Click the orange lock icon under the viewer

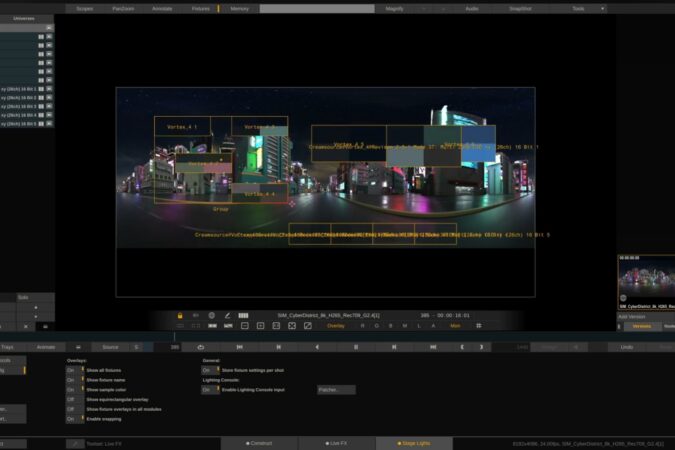click(x=180, y=315)
